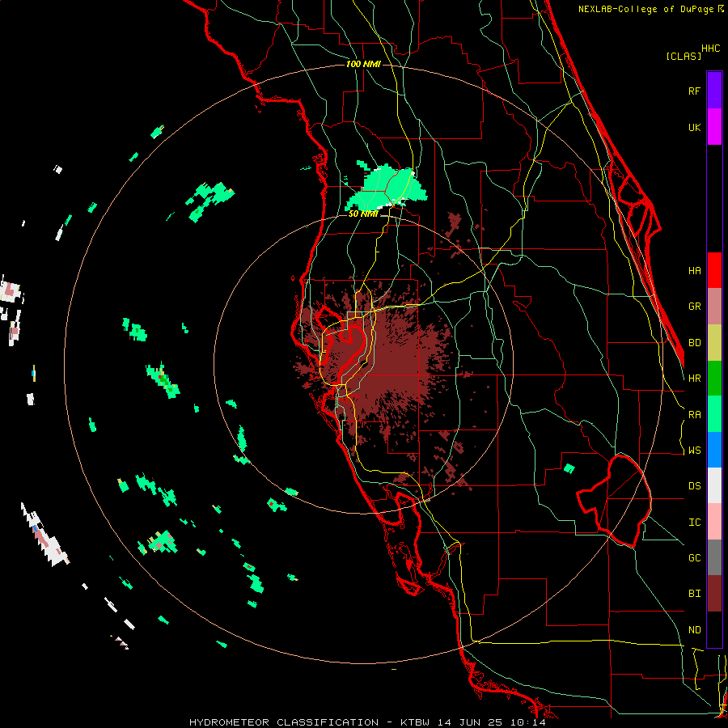The image size is (728, 728).
Task: Click the UK magenta legend swatch
Action: (714, 127)
